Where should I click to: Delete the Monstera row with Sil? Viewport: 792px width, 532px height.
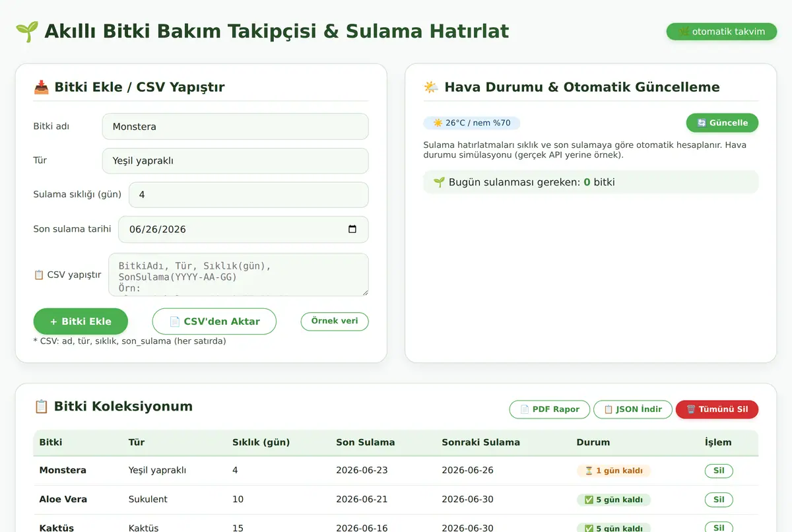tap(719, 471)
